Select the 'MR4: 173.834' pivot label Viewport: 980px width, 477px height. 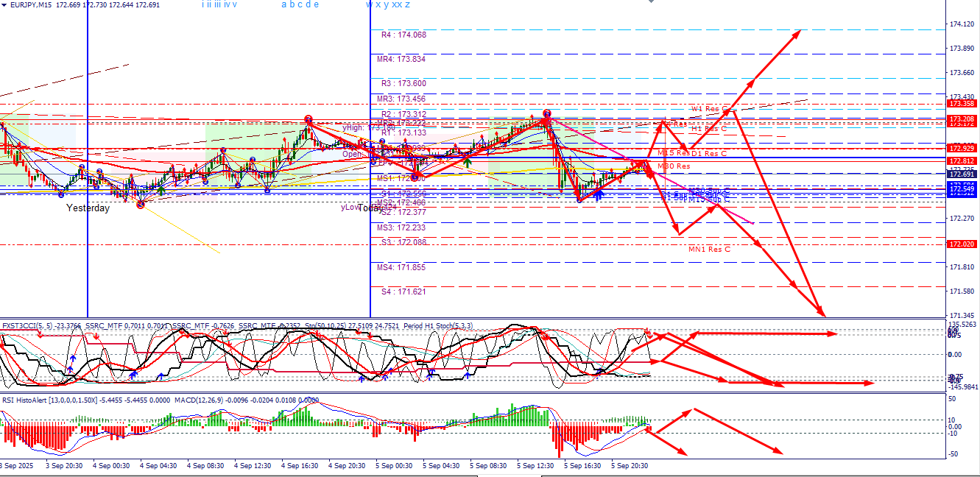(401, 59)
